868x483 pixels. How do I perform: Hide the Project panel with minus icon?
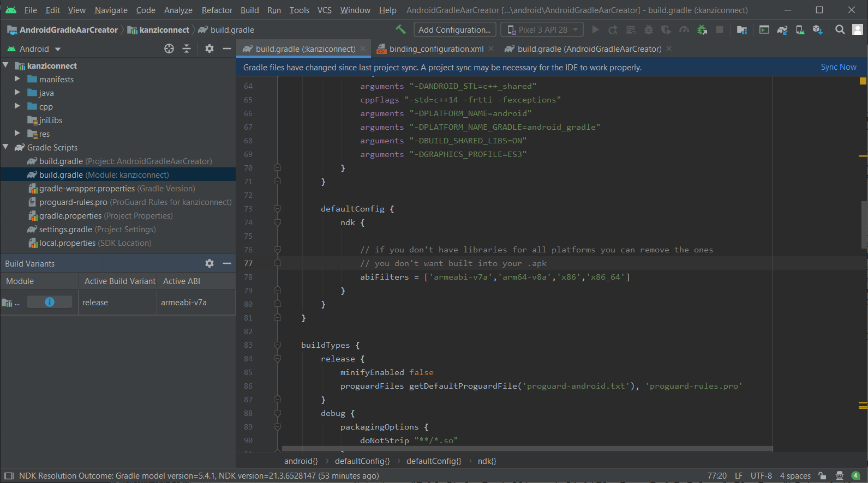(x=227, y=49)
